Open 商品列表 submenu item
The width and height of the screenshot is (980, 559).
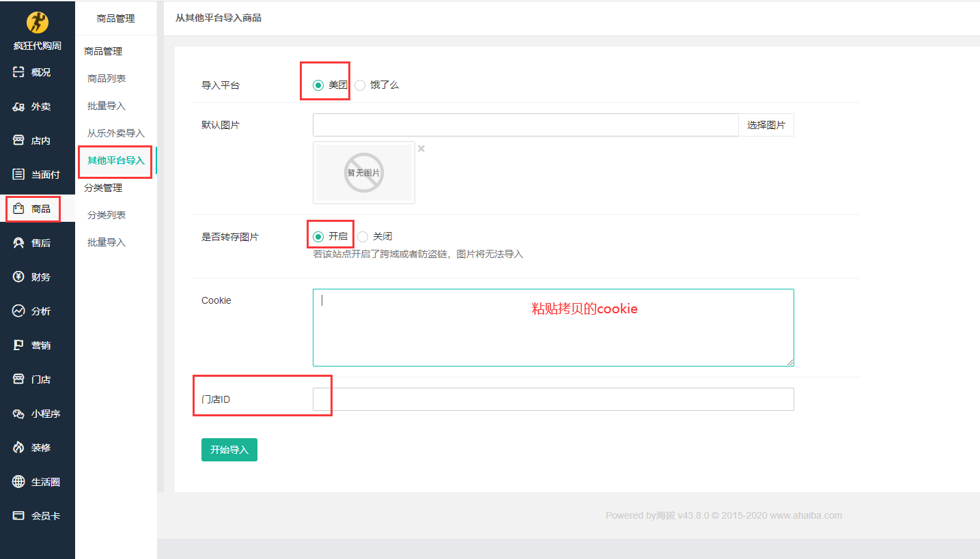(107, 78)
